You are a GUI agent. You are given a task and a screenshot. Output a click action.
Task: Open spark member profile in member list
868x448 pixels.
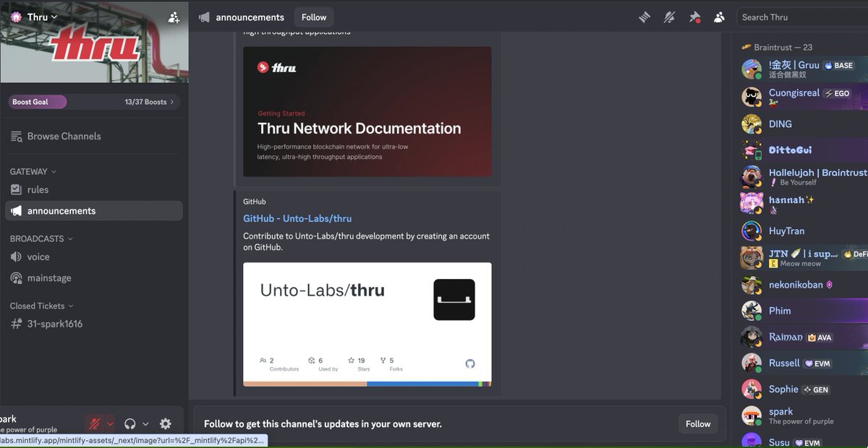[x=804, y=416]
